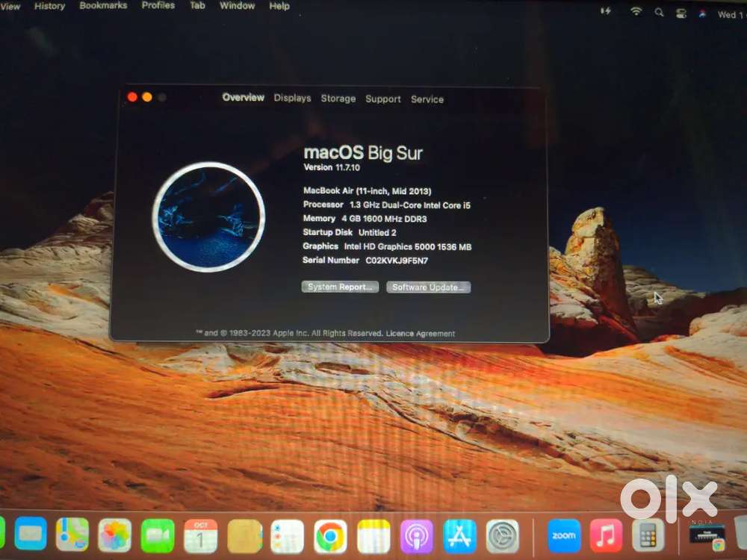Open the History menu in the menu bar
This screenshot has height=560, width=747.
49,6
